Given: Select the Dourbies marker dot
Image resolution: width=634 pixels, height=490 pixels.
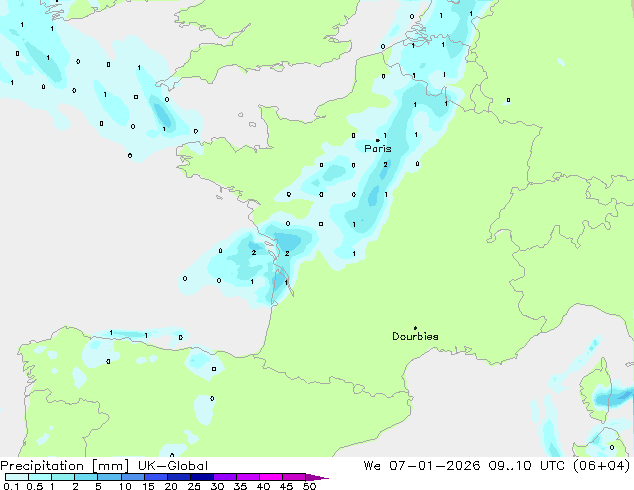Looking at the screenshot, I should (x=415, y=328).
